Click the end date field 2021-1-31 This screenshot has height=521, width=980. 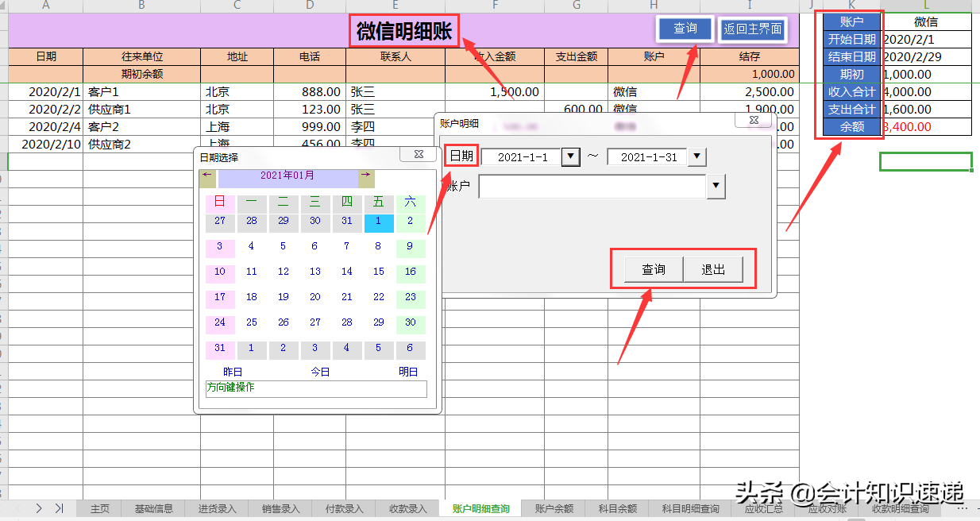(x=648, y=157)
